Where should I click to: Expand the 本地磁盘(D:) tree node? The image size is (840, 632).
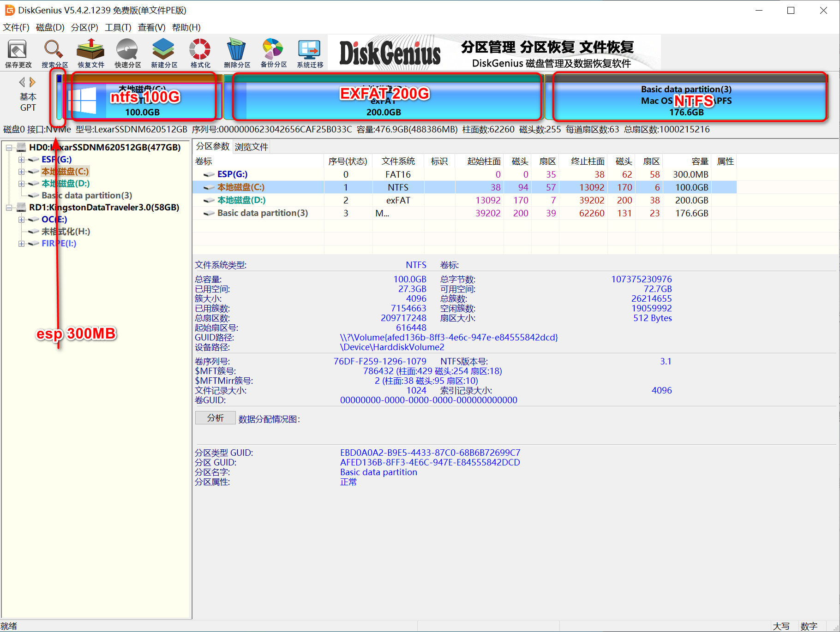(21, 184)
